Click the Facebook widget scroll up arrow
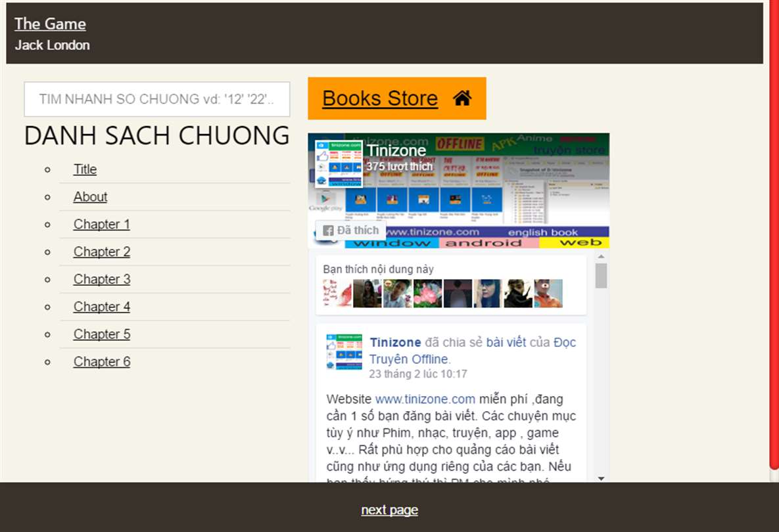The width and height of the screenshot is (779, 532). click(601, 257)
